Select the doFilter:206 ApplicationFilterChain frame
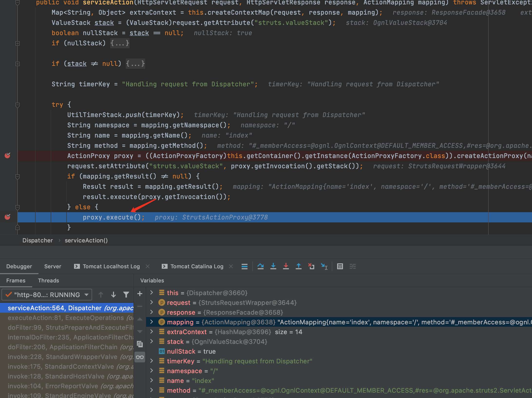The width and height of the screenshot is (532, 398). (x=67, y=347)
